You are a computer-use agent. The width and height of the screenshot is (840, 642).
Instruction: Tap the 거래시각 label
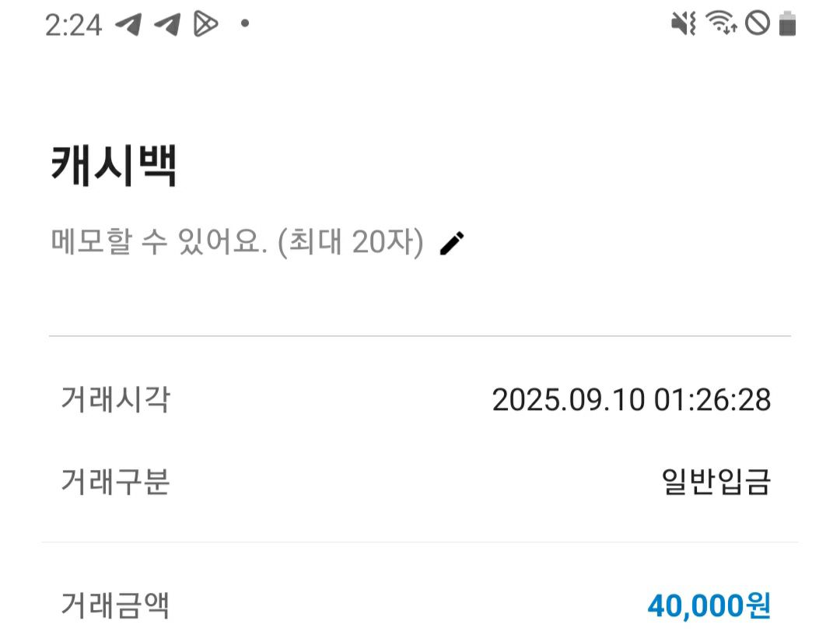115,400
